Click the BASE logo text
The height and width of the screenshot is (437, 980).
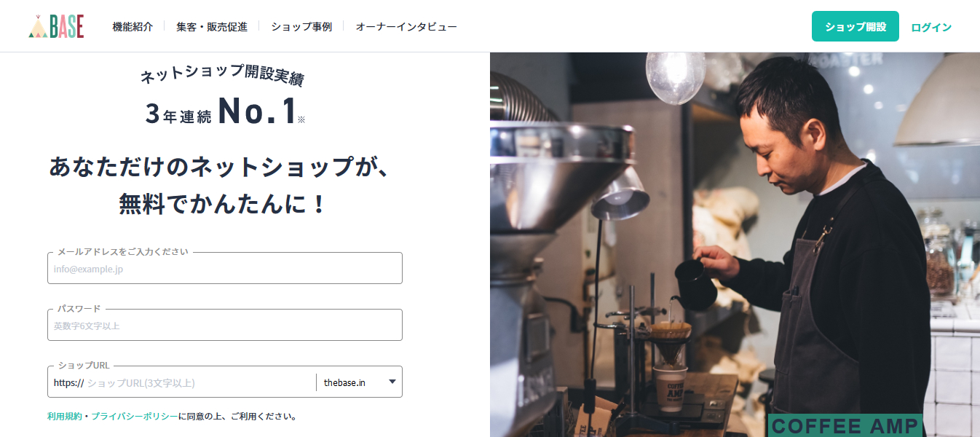(x=67, y=26)
